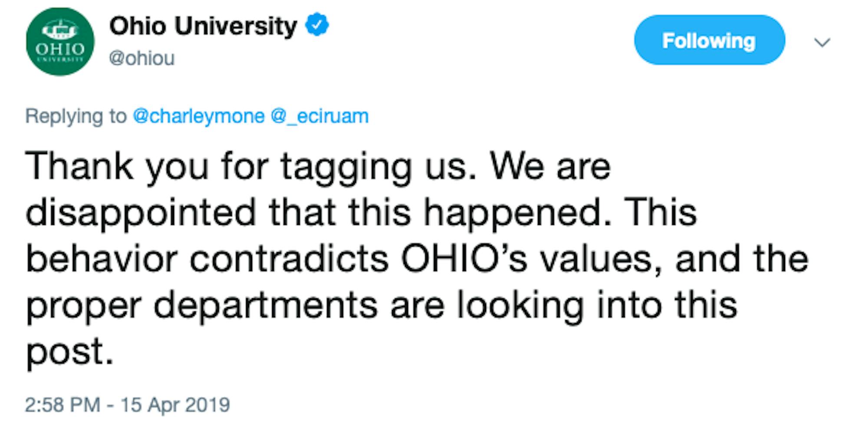The height and width of the screenshot is (435, 868).
Task: Click the final word "post." in the tweet
Action: 69,351
